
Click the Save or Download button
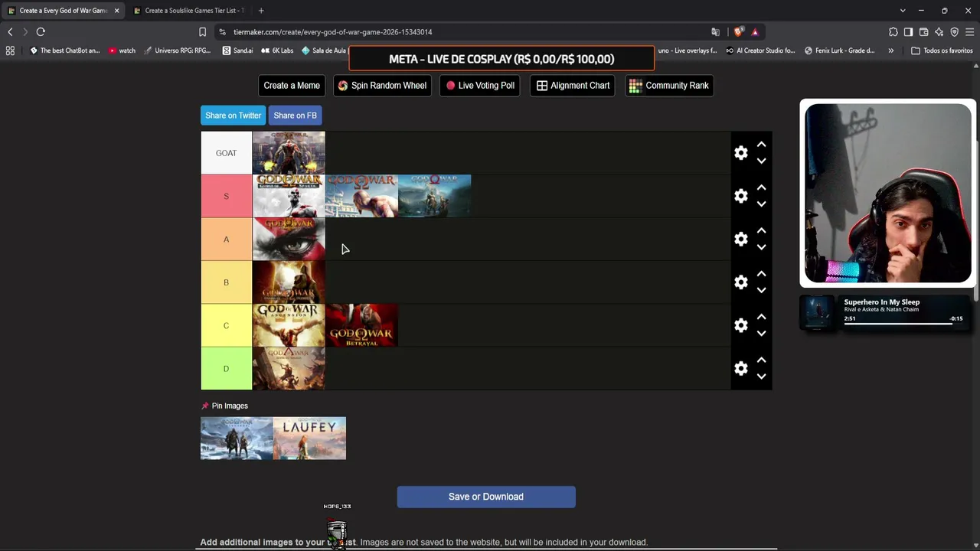486,497
